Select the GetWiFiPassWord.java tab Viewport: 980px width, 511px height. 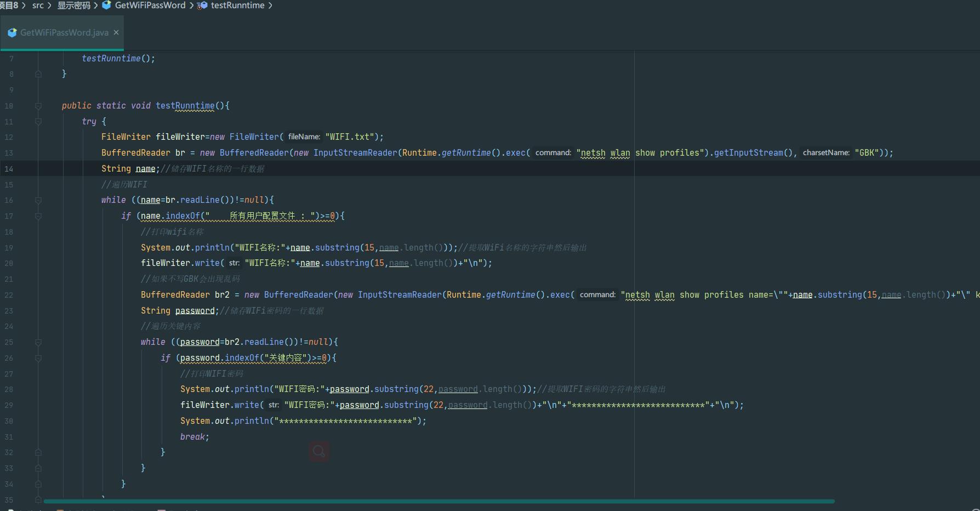62,33
